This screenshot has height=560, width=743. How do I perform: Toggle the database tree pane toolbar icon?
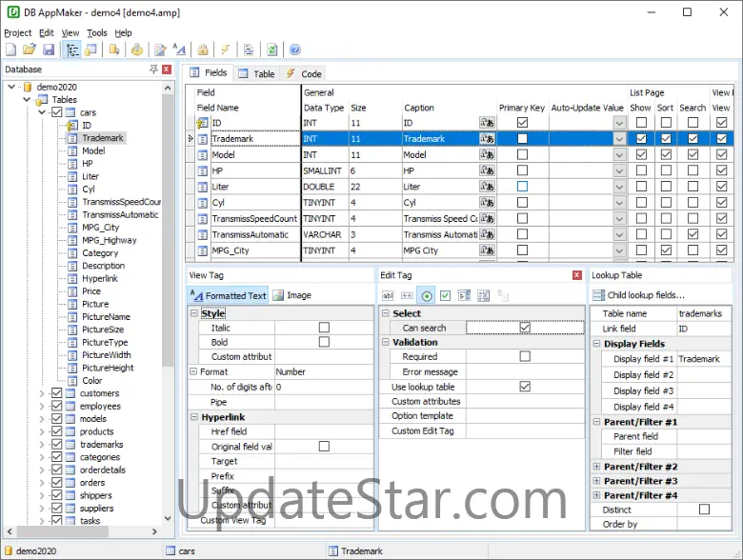point(72,50)
